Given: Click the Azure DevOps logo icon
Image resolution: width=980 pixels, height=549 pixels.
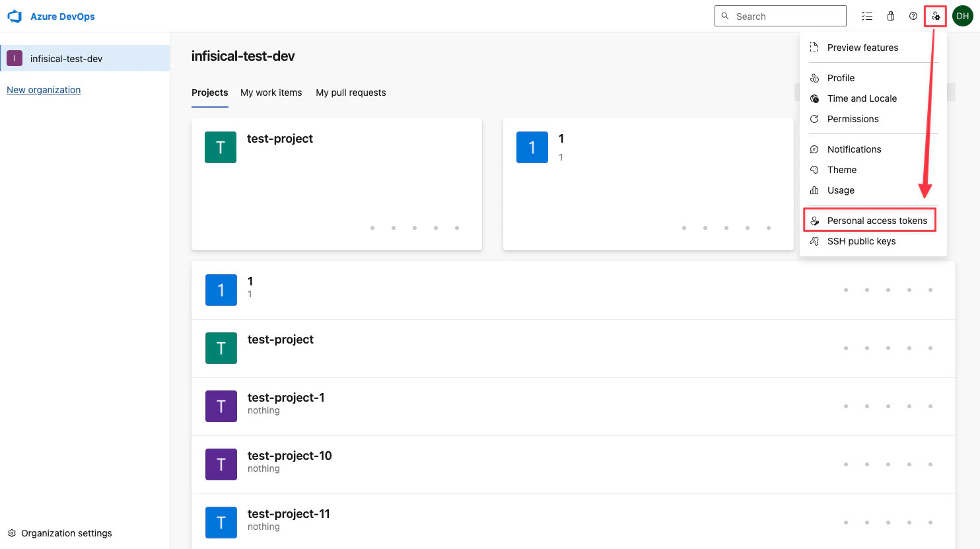Looking at the screenshot, I should tap(15, 17).
